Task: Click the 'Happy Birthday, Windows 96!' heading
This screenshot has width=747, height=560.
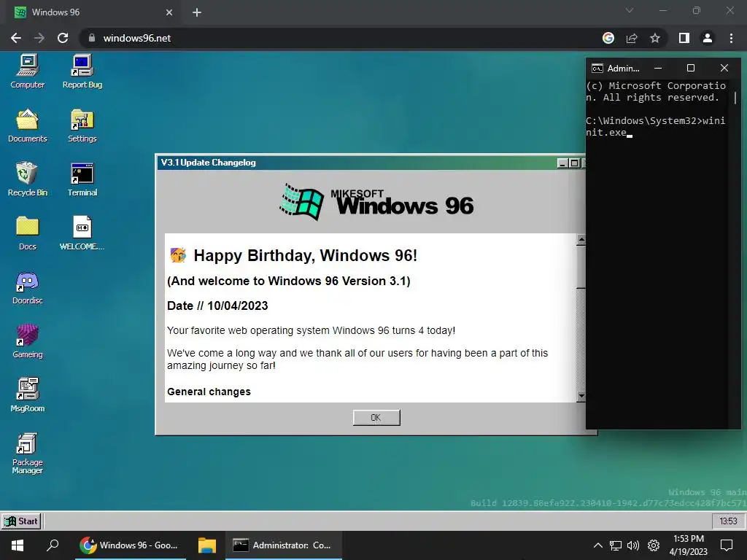Action: (x=306, y=256)
